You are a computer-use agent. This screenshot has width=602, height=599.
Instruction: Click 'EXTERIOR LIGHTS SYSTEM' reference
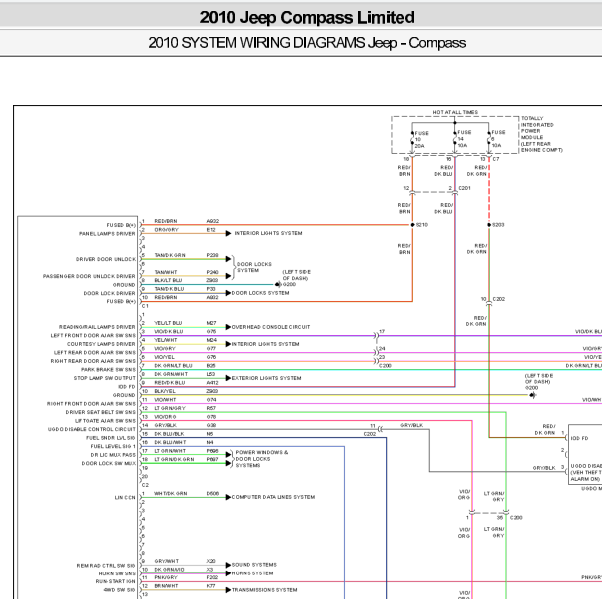click(266, 378)
